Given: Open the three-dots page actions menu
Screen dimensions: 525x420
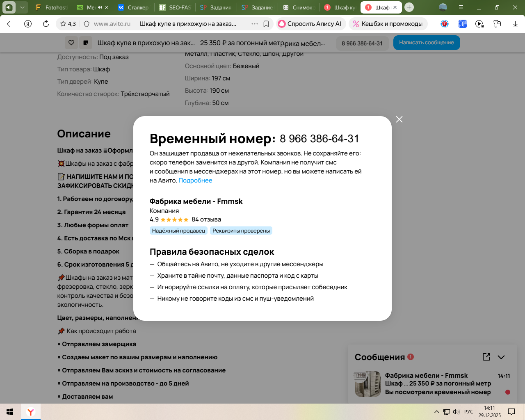Looking at the screenshot, I should (255, 24).
